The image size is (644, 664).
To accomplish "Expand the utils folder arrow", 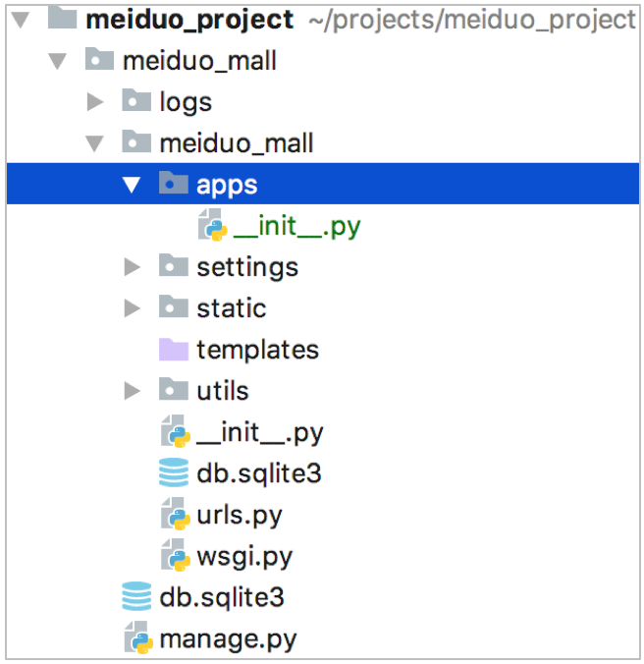I will pyautogui.click(x=133, y=391).
